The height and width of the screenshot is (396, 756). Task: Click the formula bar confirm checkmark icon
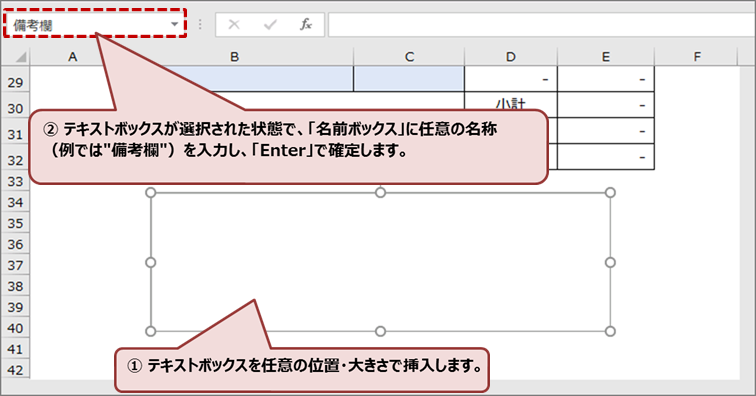coord(270,24)
